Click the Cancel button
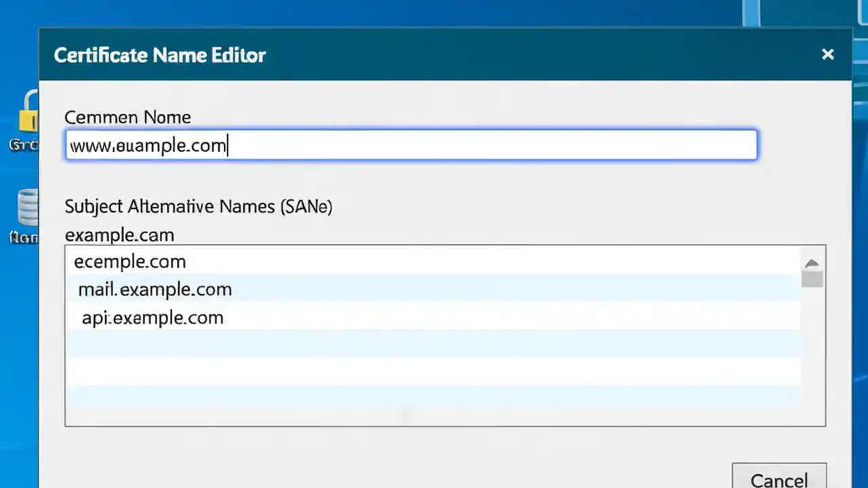This screenshot has height=488, width=868. [778, 478]
